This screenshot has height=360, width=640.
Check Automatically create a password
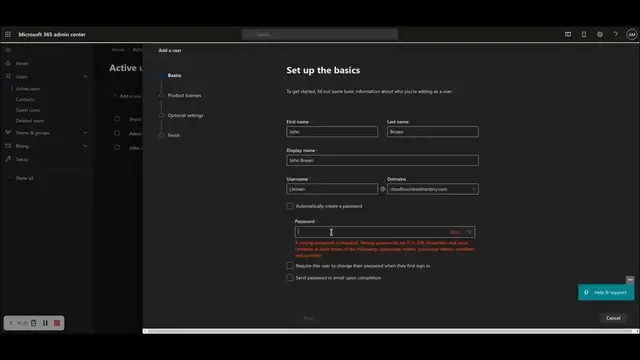290,206
